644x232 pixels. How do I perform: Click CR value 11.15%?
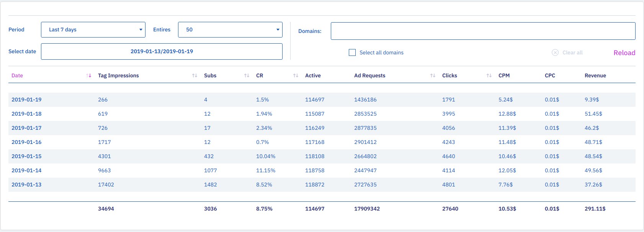pos(266,170)
